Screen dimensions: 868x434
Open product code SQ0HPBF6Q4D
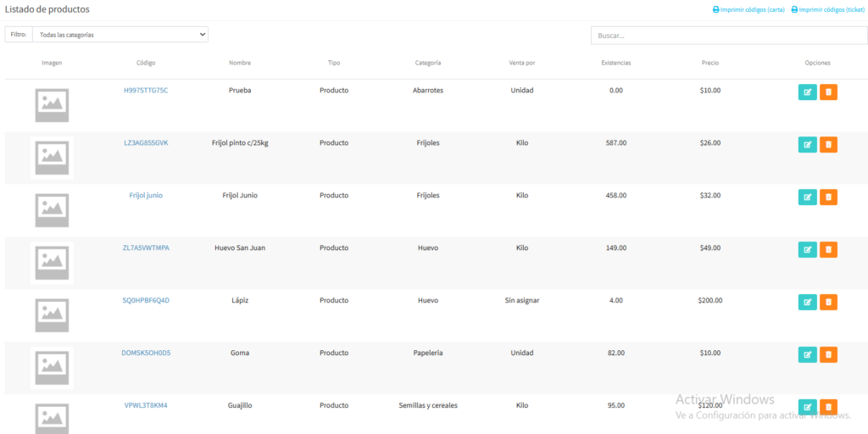[x=146, y=300]
